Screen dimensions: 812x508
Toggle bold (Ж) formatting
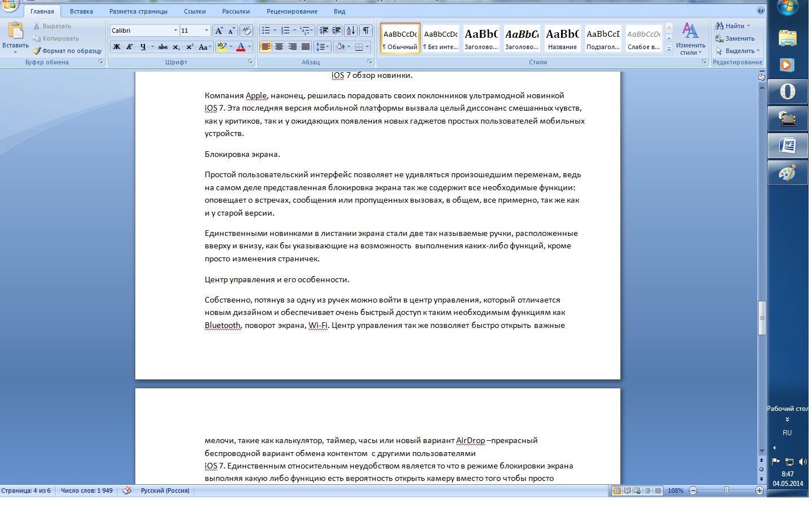(117, 47)
